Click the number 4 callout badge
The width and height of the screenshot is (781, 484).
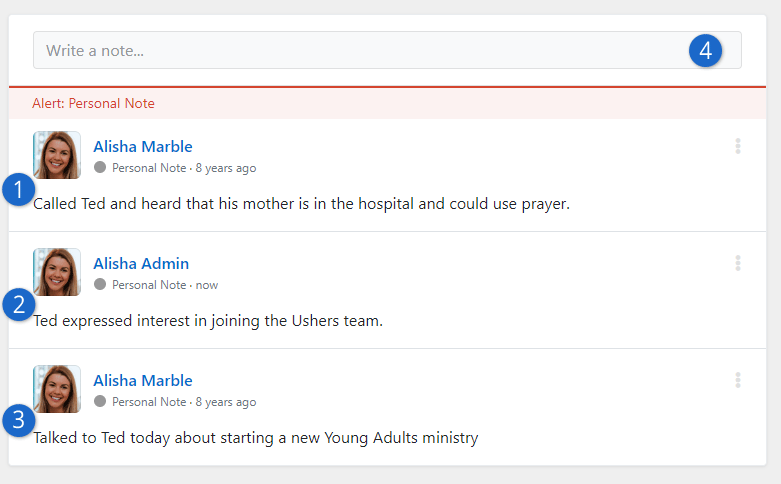(x=705, y=51)
